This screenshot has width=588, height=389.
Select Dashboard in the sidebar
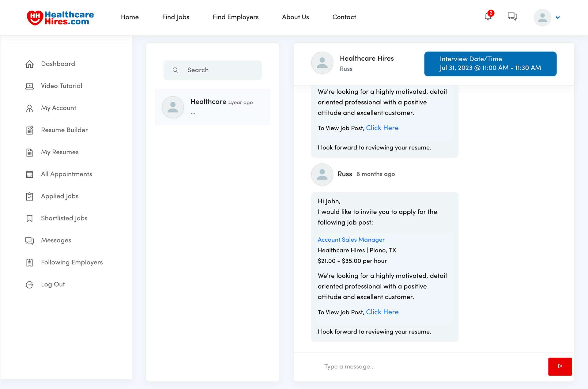[58, 64]
